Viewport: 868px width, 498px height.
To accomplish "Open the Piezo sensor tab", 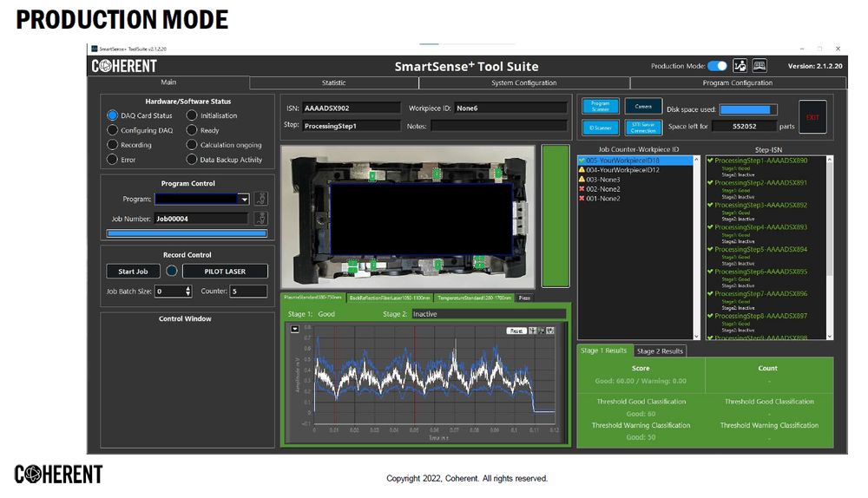I will tap(524, 298).
